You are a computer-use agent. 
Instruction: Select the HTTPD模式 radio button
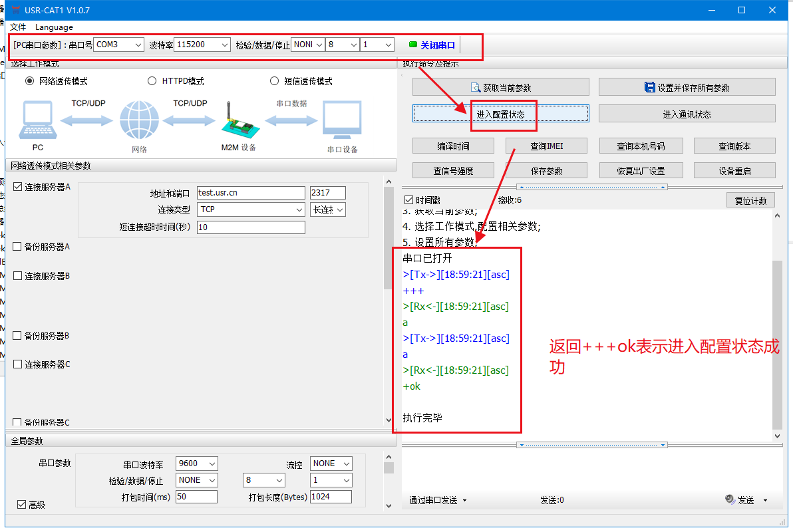152,81
